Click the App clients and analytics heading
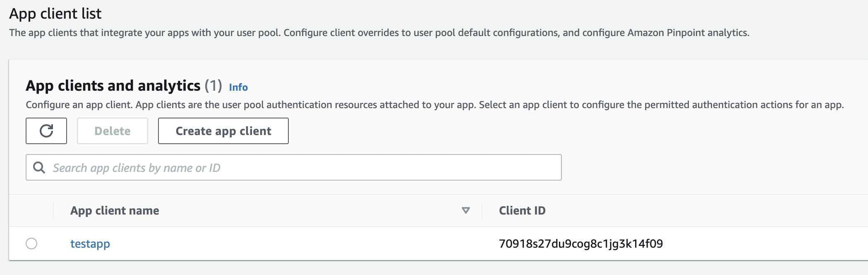868x275 pixels. click(113, 86)
